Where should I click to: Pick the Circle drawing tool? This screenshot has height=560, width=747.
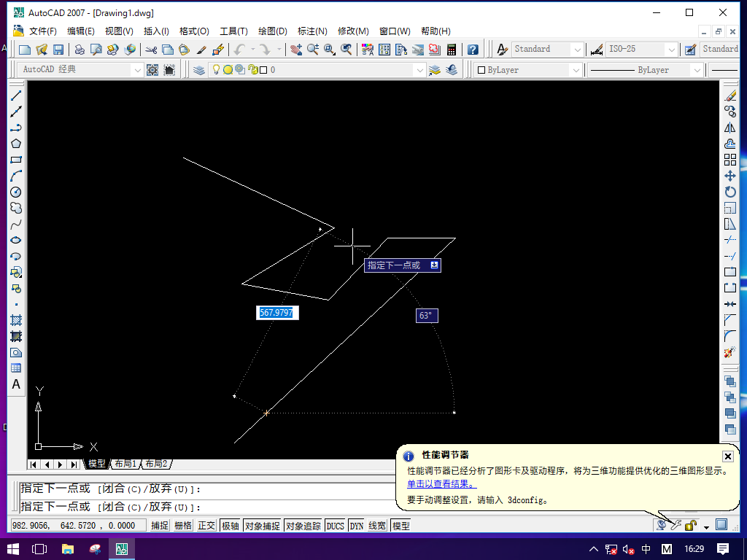coord(15,192)
